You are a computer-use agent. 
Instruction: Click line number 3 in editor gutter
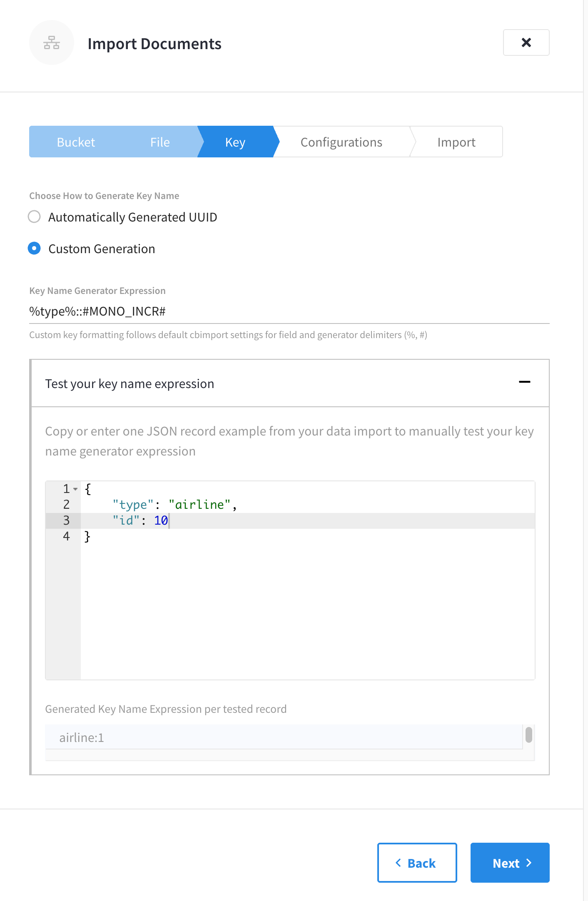coord(66,520)
